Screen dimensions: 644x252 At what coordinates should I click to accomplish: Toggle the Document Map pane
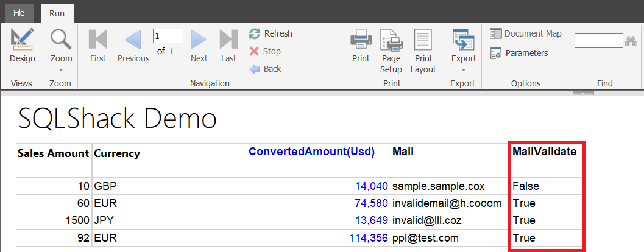coord(526,33)
